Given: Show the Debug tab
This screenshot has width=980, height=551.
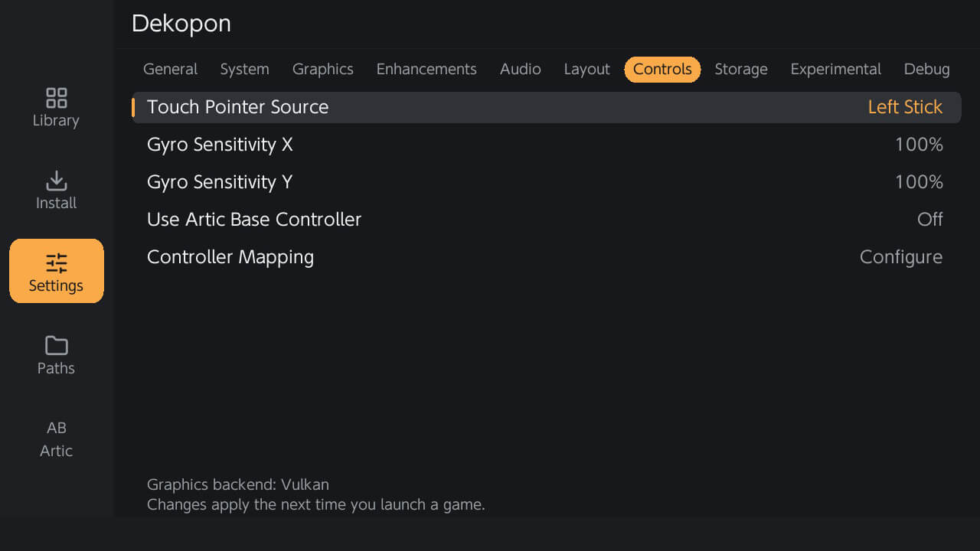Looking at the screenshot, I should point(926,69).
